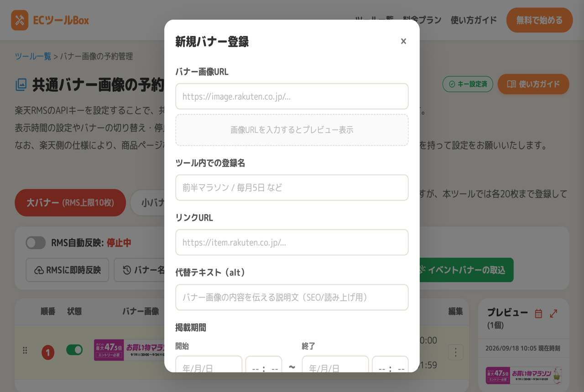This screenshot has width=584, height=392.
Task: Click the orange 使い方ガイド book button
Action: coord(533,84)
